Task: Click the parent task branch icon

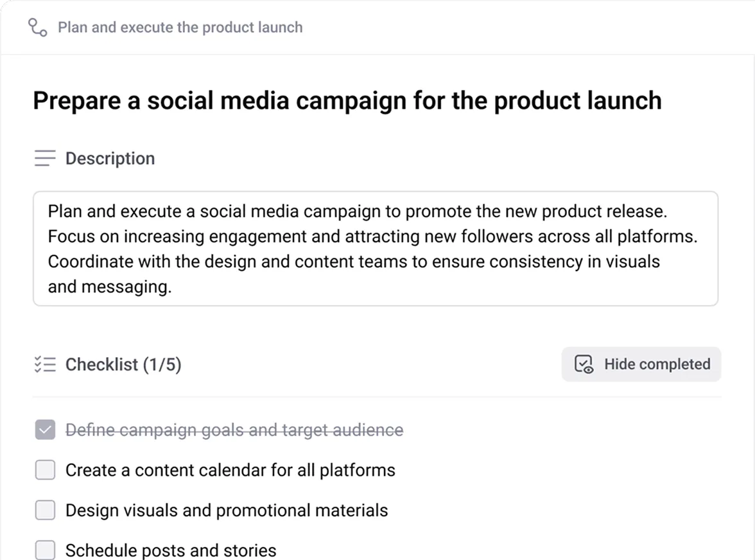Action: click(x=38, y=28)
